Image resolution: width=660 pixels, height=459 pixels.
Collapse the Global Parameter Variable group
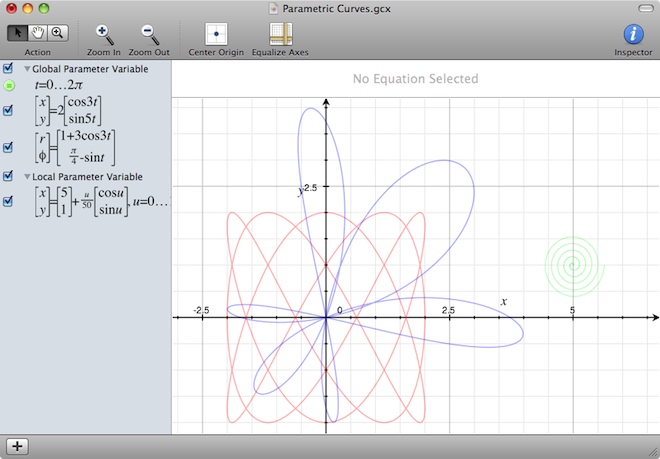27,69
